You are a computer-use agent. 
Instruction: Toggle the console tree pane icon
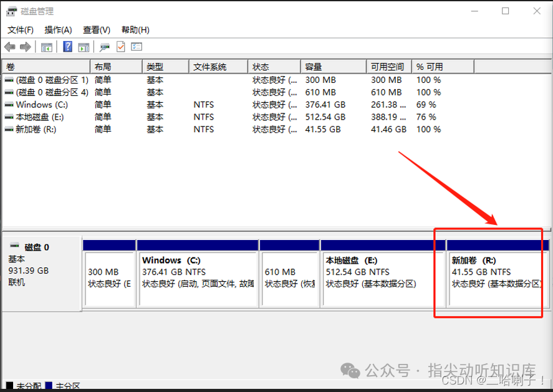[x=46, y=46]
